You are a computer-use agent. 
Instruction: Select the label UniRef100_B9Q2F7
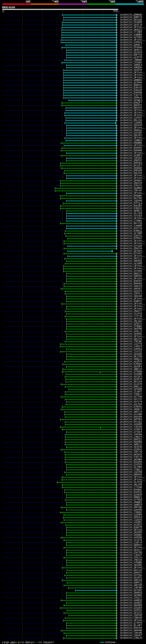pos(131,103)
